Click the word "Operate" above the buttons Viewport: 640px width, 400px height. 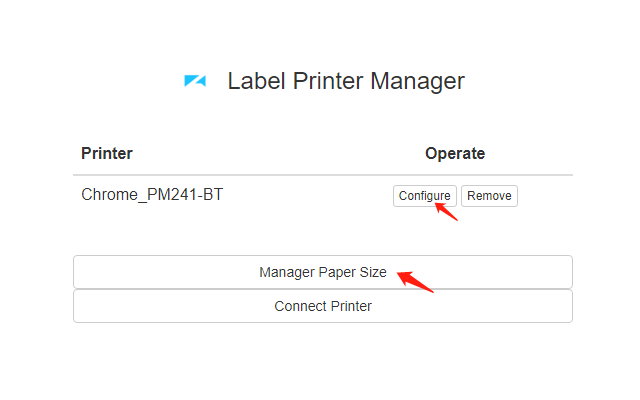[x=455, y=153]
